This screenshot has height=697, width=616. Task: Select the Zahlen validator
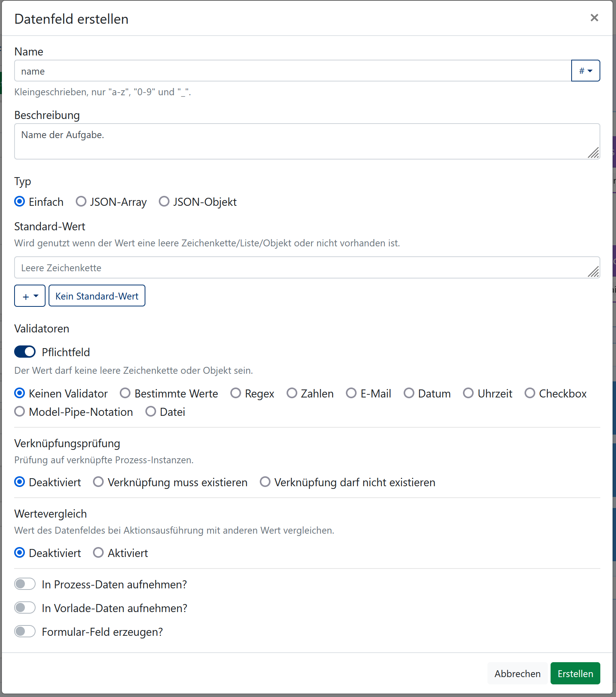pos(292,393)
